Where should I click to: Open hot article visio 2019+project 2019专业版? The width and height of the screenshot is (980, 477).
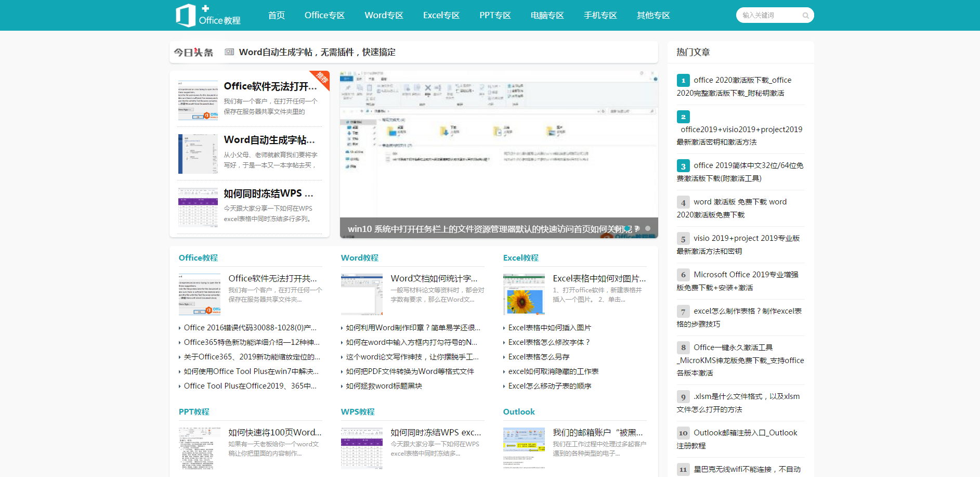(738, 244)
